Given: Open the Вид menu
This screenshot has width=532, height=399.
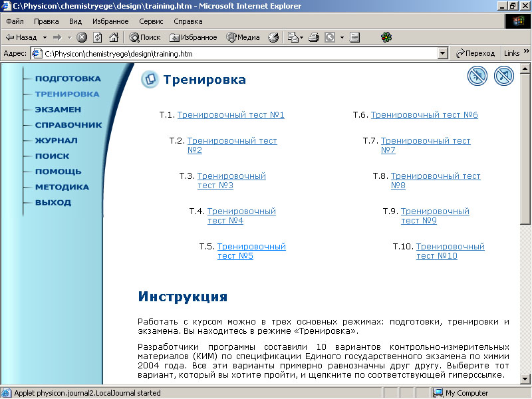Looking at the screenshot, I should 75,21.
